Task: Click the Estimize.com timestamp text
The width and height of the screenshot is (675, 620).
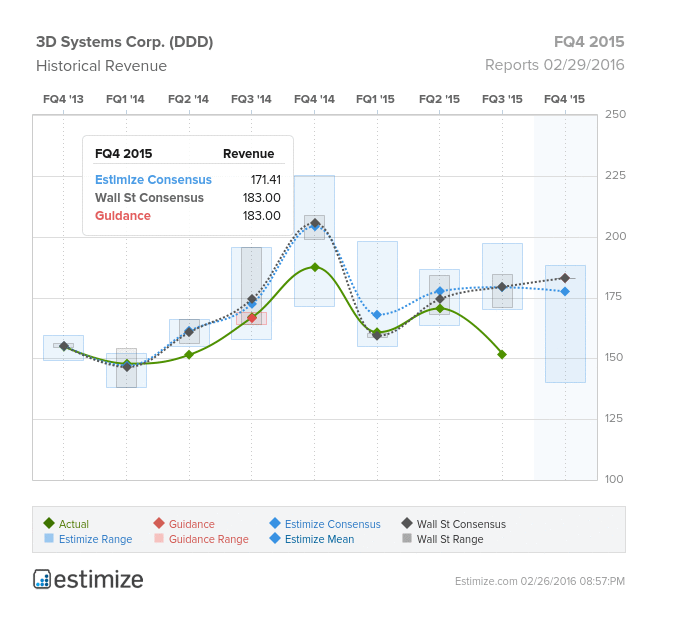Action: 540,581
